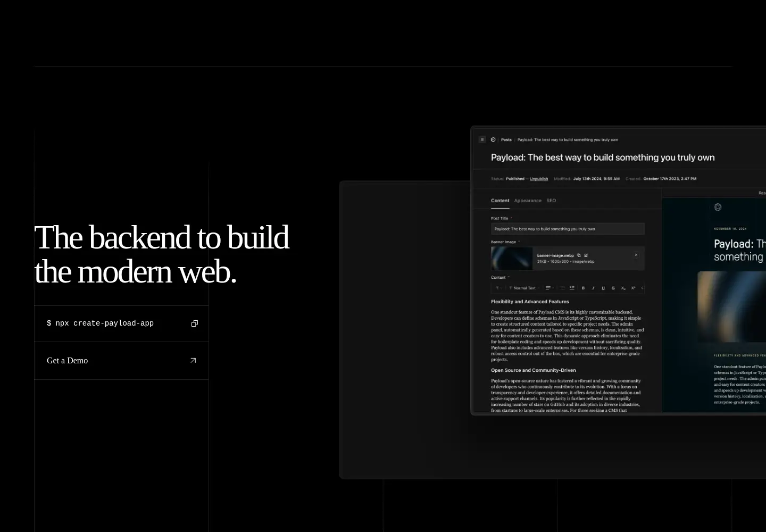
Task: Click the Unpublish link
Action: (x=539, y=179)
